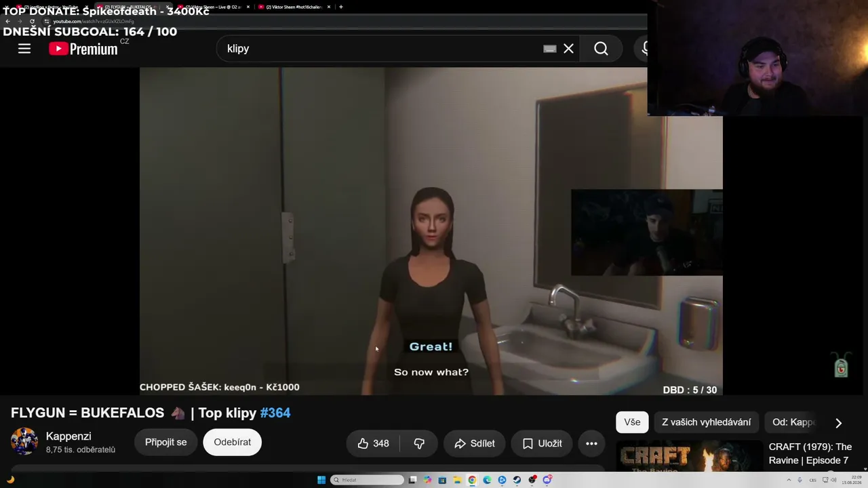Open the YouTube hamburger guide menu

coord(24,49)
